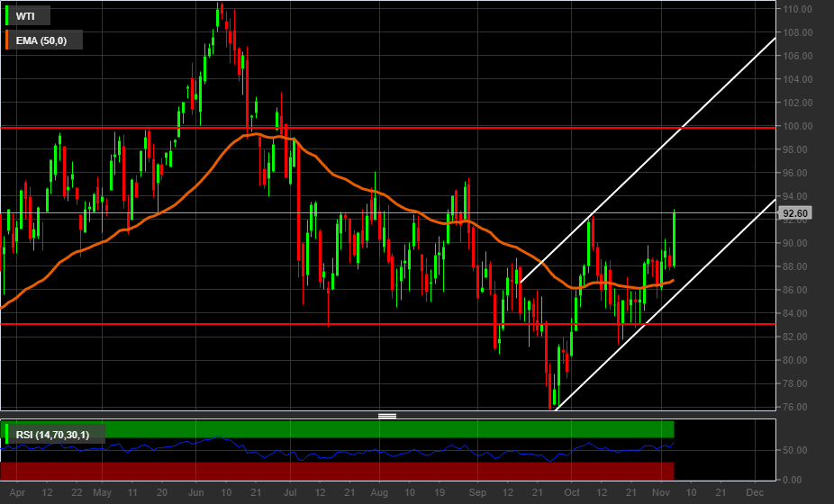Click the 80.00 price axis label
834x504 pixels.
(797, 360)
